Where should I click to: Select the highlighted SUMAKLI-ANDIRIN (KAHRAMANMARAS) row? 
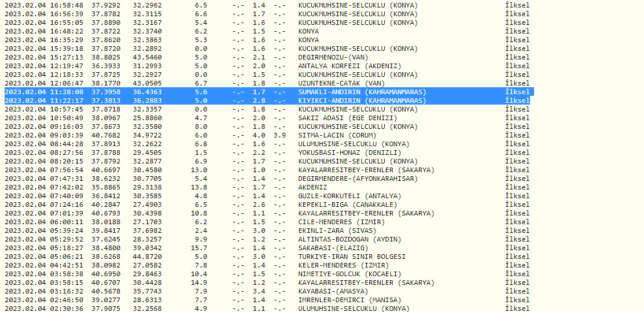point(362,92)
